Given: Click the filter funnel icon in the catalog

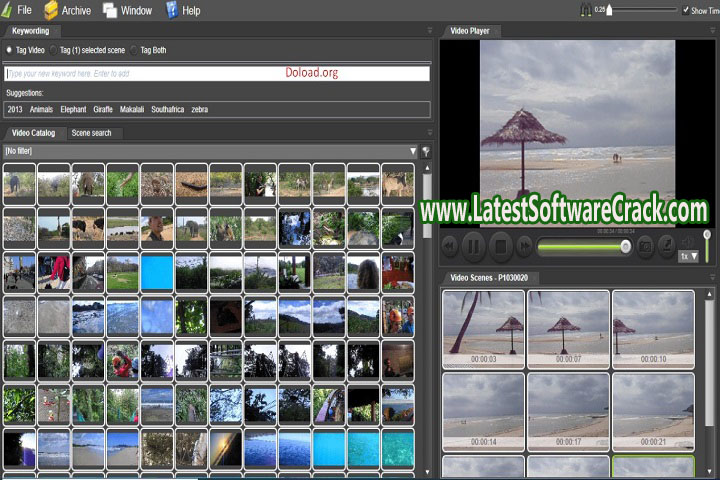Looking at the screenshot, I should click(425, 151).
